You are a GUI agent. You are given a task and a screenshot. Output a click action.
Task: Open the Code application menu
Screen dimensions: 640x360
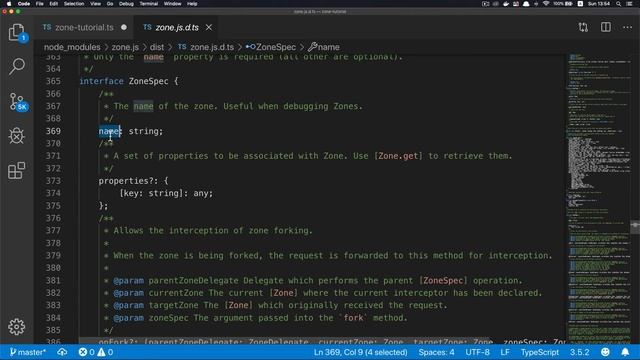[x=24, y=4]
